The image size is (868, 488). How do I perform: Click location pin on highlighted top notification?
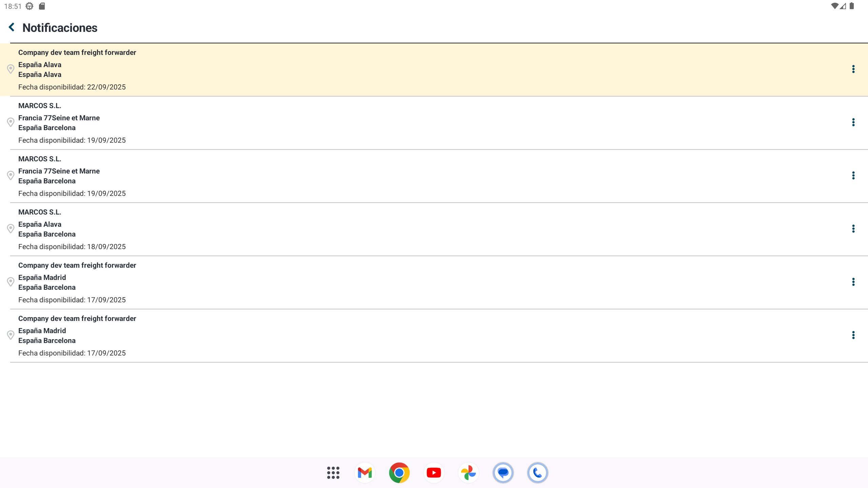point(11,69)
